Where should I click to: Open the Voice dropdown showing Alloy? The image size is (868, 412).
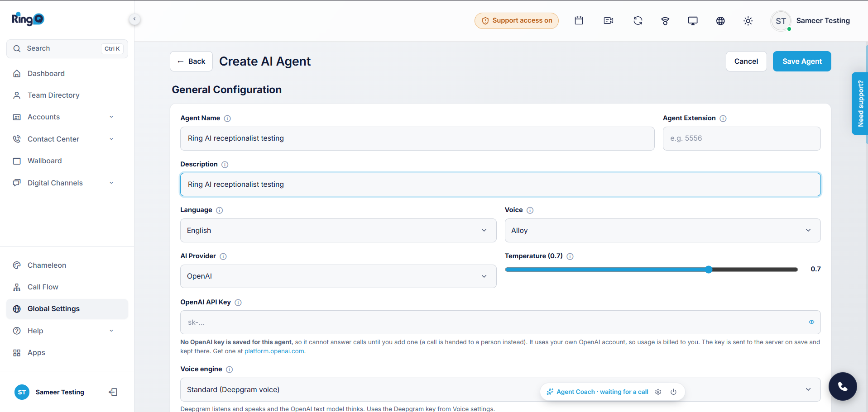(x=662, y=230)
